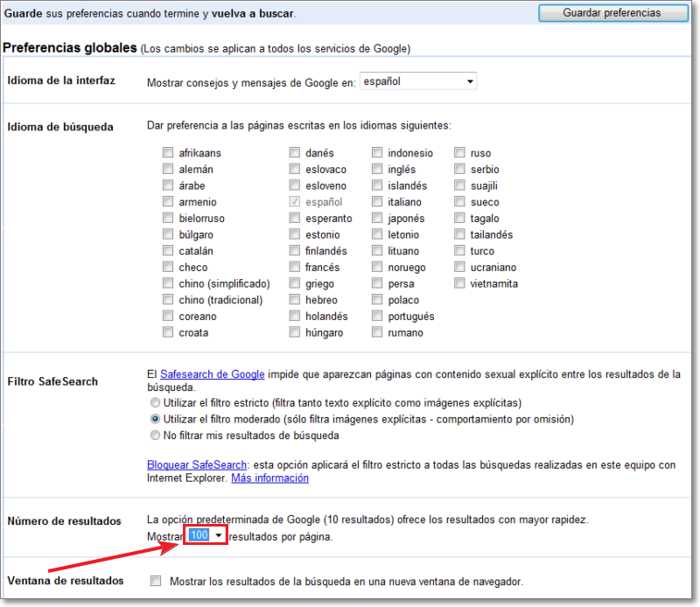Select No filtrar mis resultados option
This screenshot has width=700, height=607.
(155, 436)
